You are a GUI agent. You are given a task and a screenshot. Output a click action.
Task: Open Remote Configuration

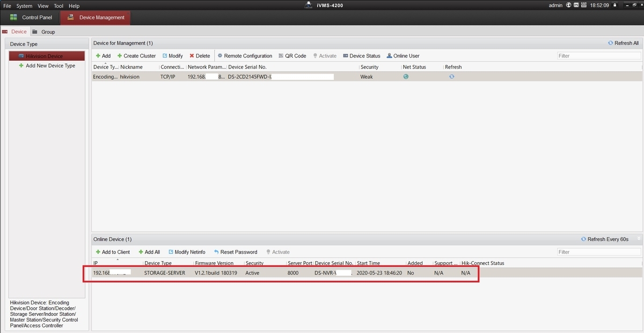tap(245, 56)
